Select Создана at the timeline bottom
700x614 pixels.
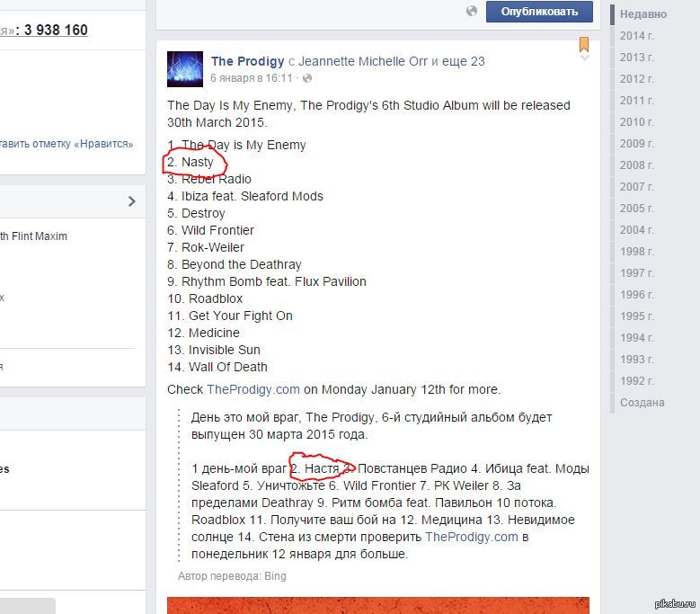coord(642,402)
